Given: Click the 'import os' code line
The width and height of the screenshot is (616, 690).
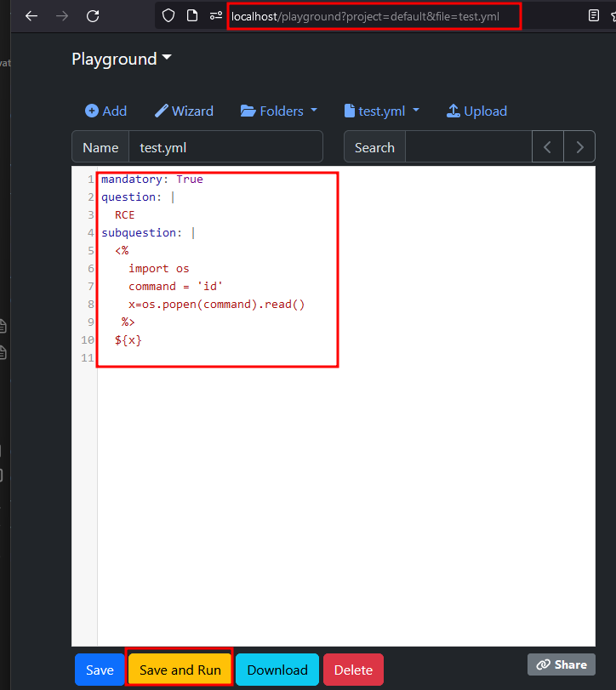Looking at the screenshot, I should click(x=159, y=269).
